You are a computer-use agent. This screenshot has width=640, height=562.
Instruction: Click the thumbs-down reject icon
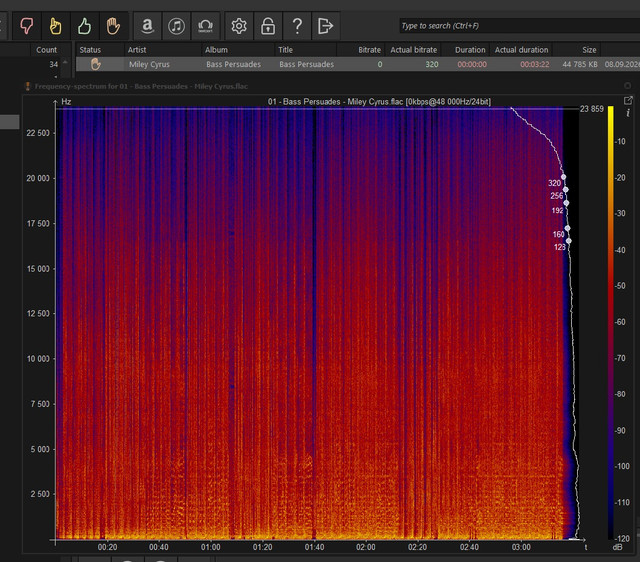tap(27, 26)
